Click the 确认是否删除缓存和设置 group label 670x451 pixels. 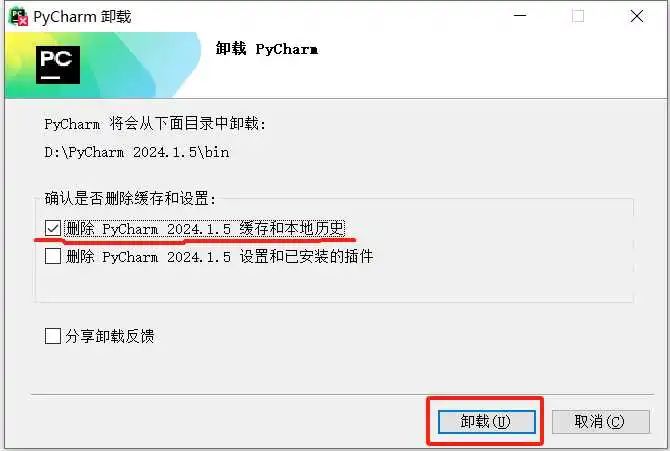(x=130, y=198)
